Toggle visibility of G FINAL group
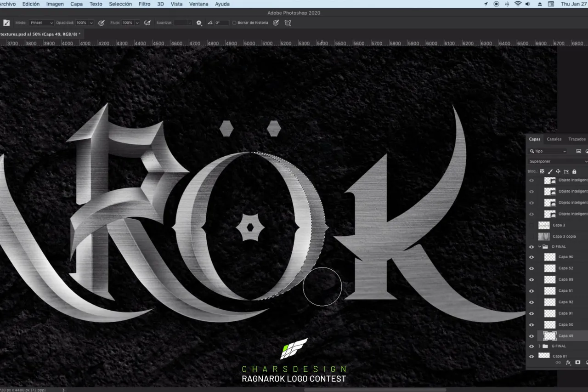588x392 pixels. click(x=531, y=346)
